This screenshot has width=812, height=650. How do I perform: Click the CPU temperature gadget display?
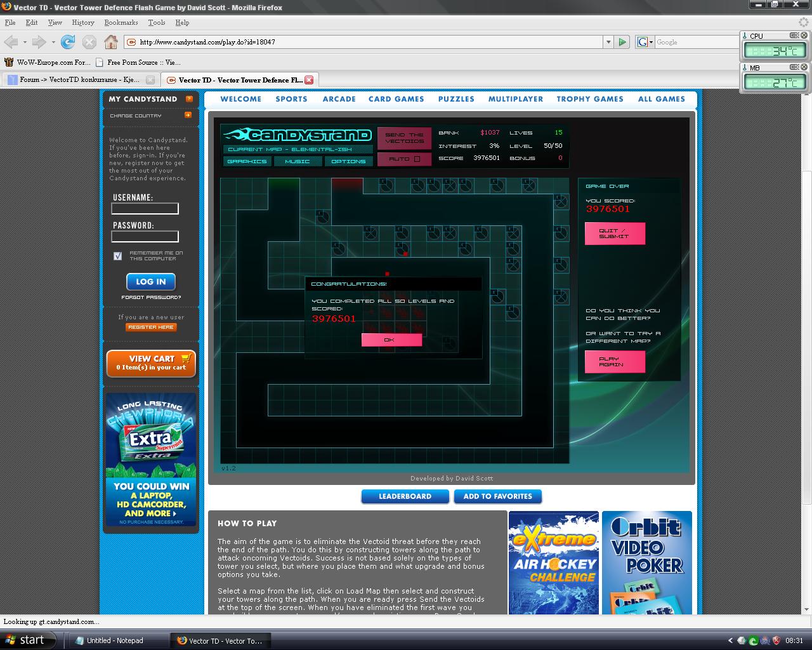click(x=774, y=51)
